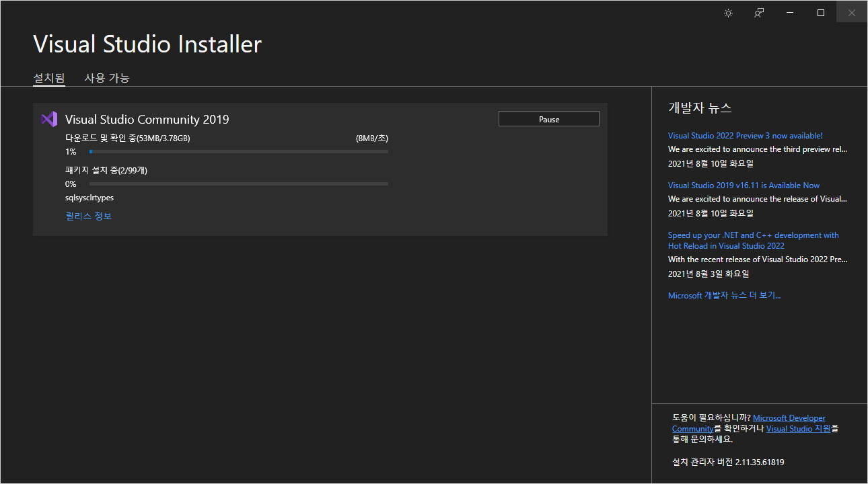Click the 2021년 8월 3일 화요일 date
Image resolution: width=868 pixels, height=484 pixels.
(x=709, y=274)
